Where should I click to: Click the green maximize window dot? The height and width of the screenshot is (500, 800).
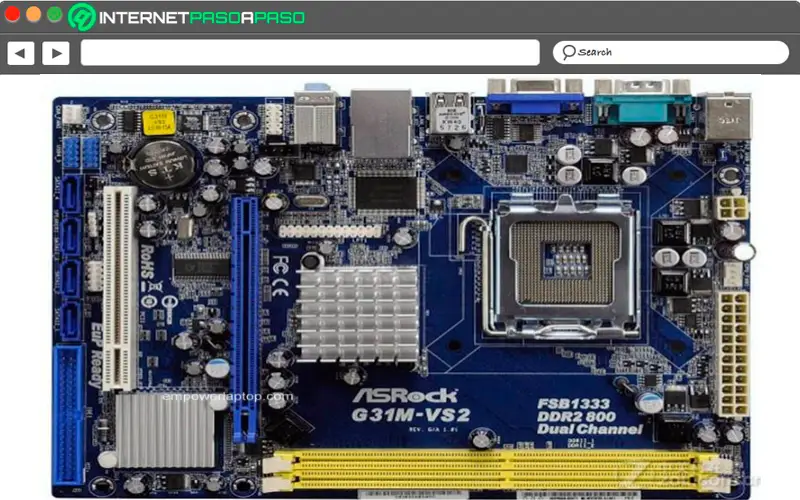click(x=55, y=14)
